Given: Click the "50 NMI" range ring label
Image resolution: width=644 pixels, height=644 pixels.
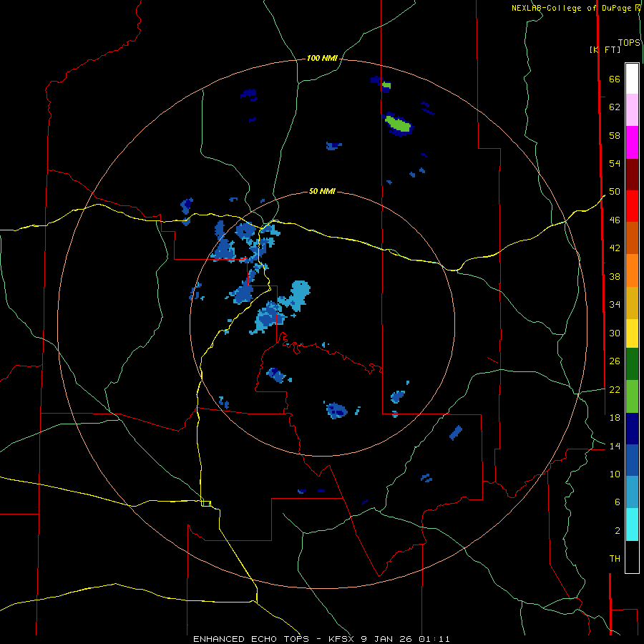Looking at the screenshot, I should pos(322,191).
